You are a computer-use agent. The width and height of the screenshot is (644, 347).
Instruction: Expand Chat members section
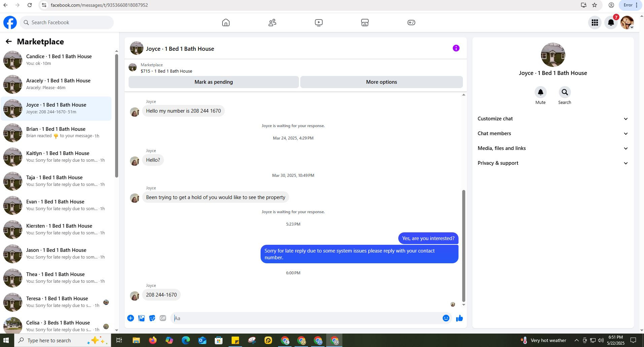tap(553, 133)
